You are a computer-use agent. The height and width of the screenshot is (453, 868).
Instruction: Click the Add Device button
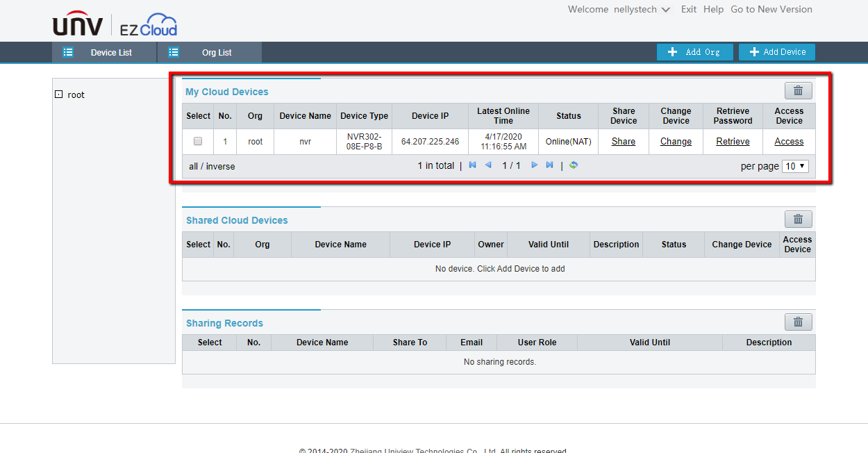[x=776, y=52]
